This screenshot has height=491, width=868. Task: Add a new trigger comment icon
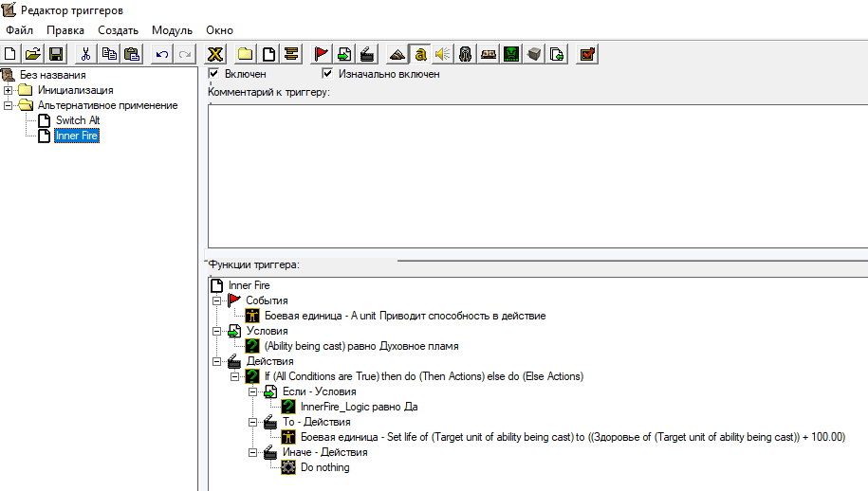291,54
